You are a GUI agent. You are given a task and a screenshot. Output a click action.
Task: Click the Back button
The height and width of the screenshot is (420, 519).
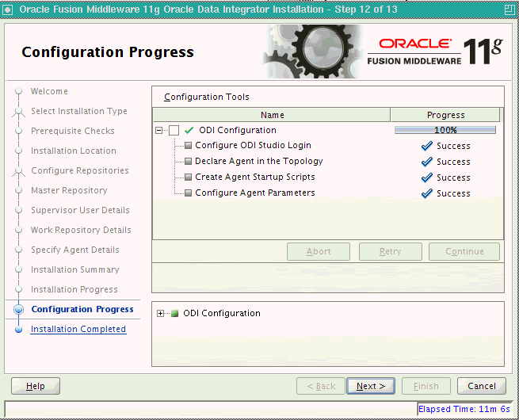[x=321, y=386]
